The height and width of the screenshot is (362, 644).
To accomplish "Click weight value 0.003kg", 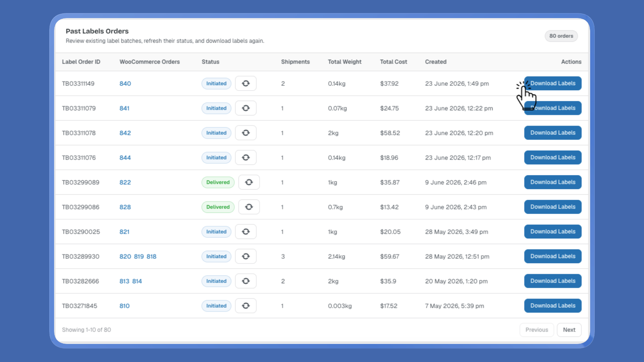I will click(x=340, y=306).
